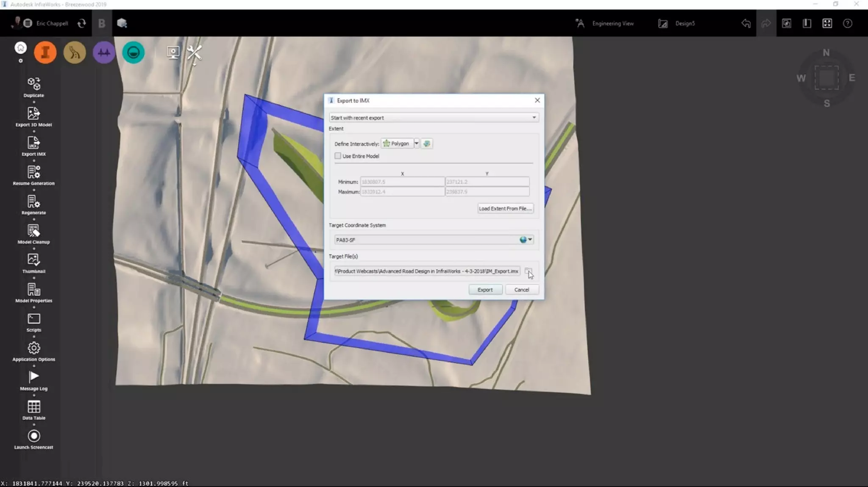Image resolution: width=868 pixels, height=487 pixels.
Task: Click the target file path field
Action: [426, 271]
